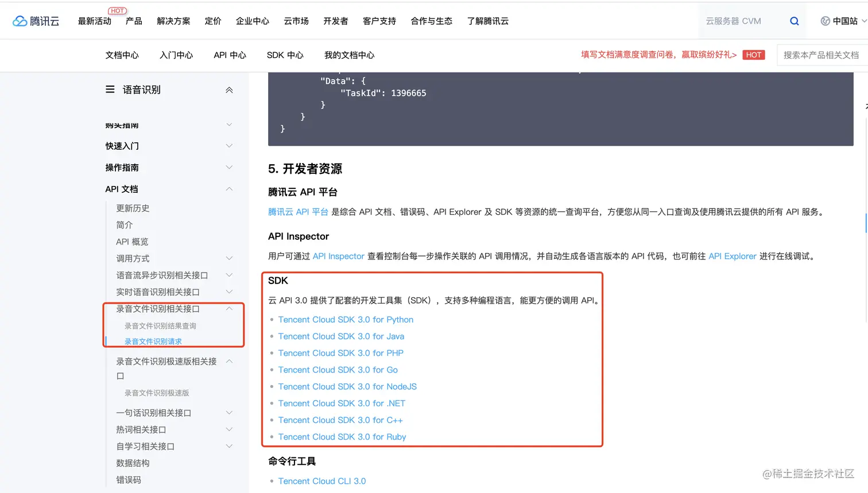Expand 操作指南 section chevron
Image resolution: width=868 pixels, height=493 pixels.
click(229, 168)
